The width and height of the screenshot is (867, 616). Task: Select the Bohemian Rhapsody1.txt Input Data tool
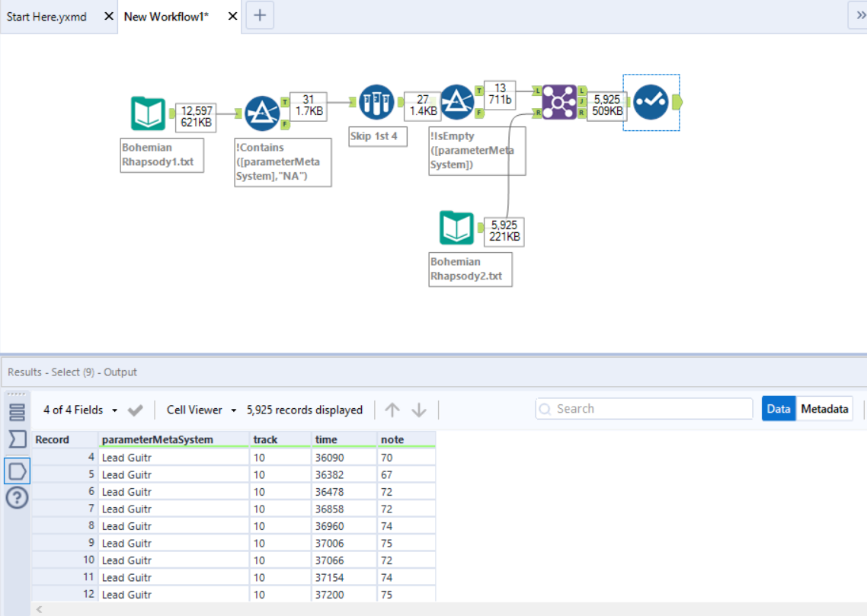pos(148,114)
